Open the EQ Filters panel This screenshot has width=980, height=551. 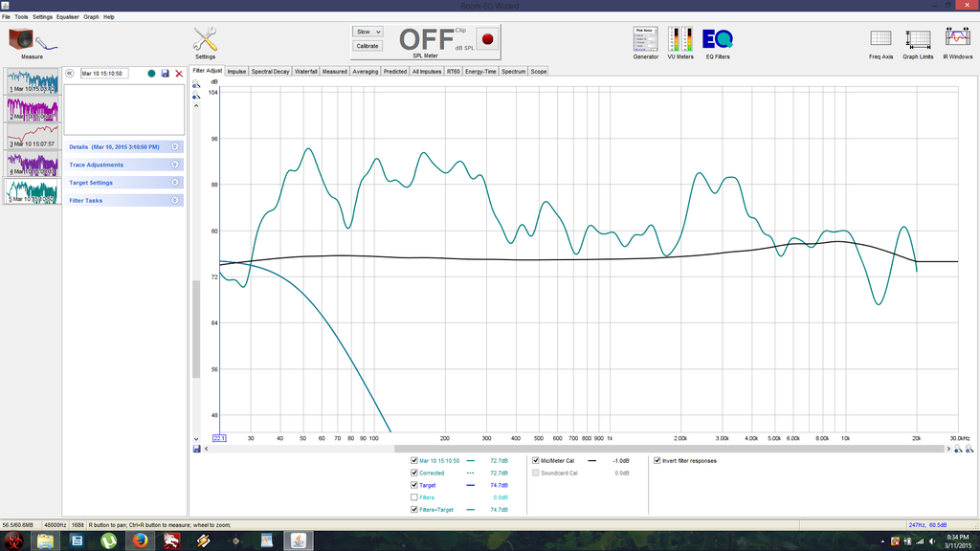[x=718, y=42]
